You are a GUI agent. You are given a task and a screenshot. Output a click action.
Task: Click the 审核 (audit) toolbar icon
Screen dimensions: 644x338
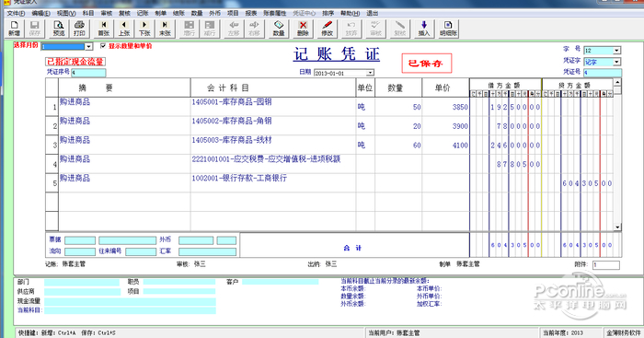click(375, 29)
